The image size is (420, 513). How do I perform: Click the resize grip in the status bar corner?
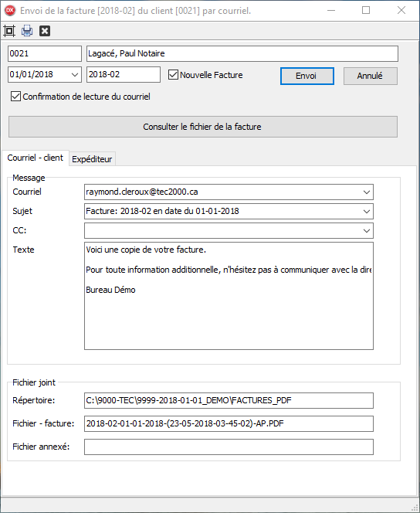(415, 507)
